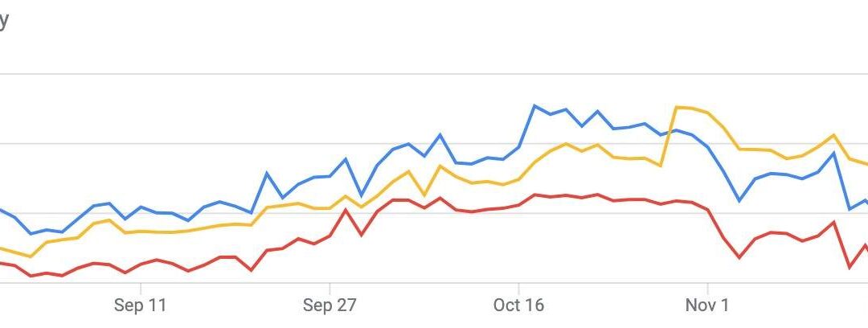Select the yellow line point above Sep 11
Image resolution: width=868 pixels, height=328 pixels.
coord(141,232)
